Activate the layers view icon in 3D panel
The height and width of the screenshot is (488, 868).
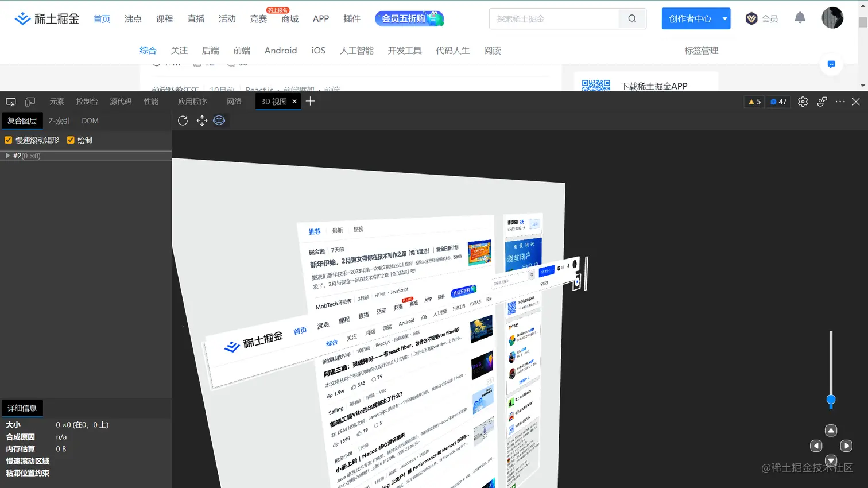(x=219, y=121)
